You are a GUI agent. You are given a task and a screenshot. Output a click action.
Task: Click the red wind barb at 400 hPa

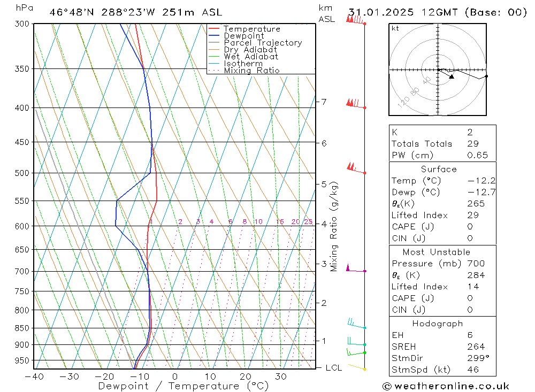click(356, 103)
